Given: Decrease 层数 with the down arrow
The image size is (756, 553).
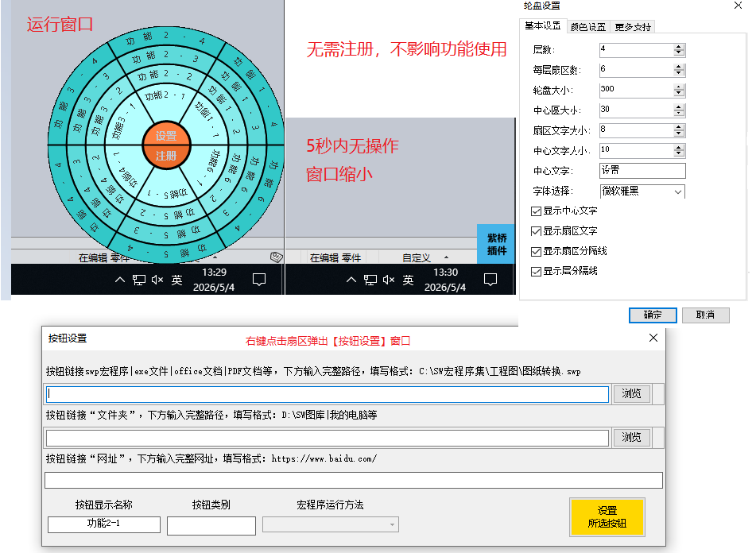Looking at the screenshot, I should 680,52.
